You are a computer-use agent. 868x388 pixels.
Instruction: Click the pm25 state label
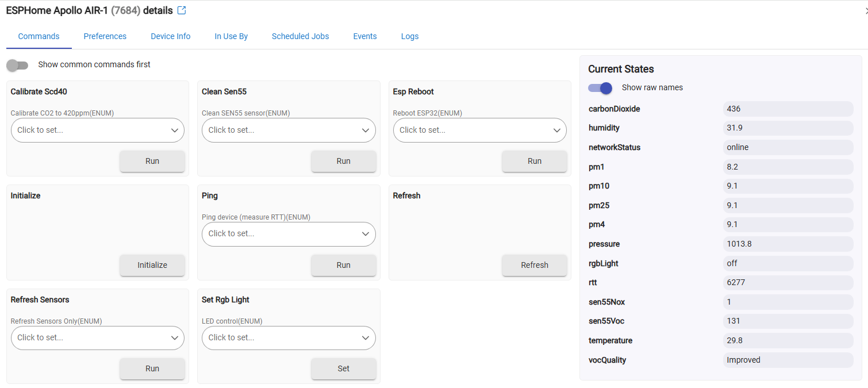(599, 205)
